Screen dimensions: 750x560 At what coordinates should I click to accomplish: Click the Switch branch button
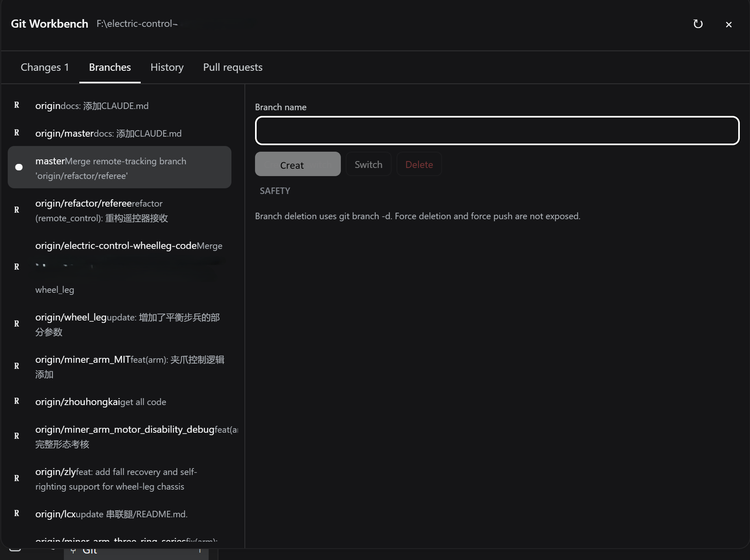point(368,164)
